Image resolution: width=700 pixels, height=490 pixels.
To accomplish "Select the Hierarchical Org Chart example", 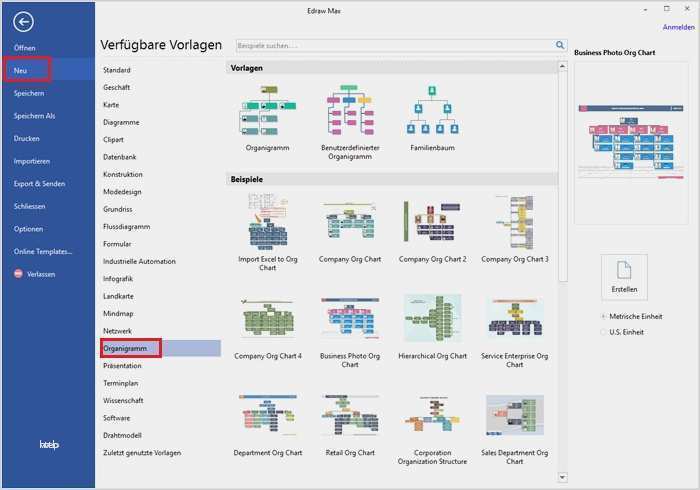I will tap(432, 318).
